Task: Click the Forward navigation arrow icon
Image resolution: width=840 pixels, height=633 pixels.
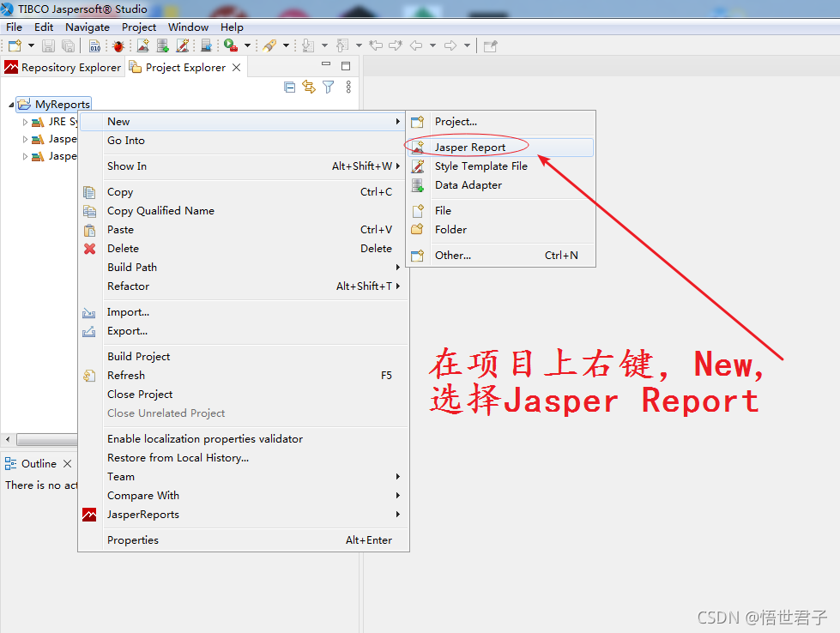Action: [x=450, y=46]
